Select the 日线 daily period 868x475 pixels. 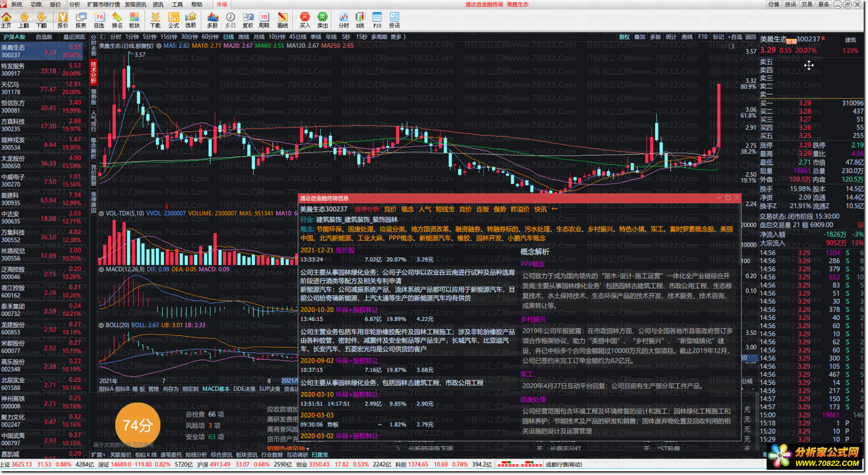tap(229, 37)
